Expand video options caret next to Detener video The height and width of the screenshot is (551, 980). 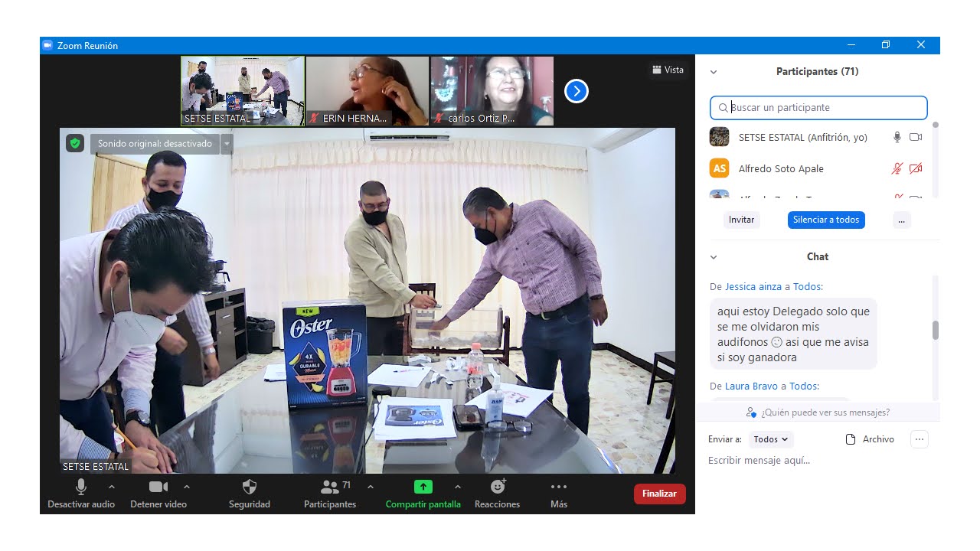(187, 487)
